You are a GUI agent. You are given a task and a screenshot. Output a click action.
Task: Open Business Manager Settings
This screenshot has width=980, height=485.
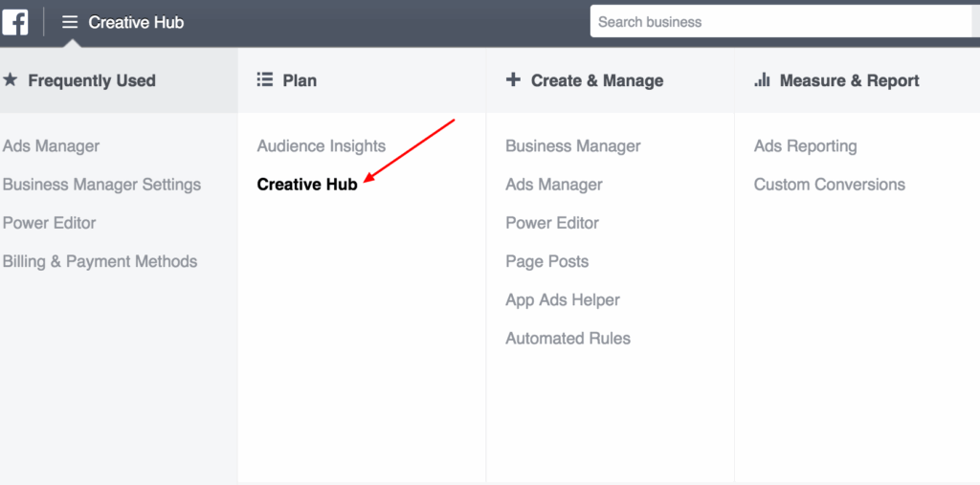point(101,185)
